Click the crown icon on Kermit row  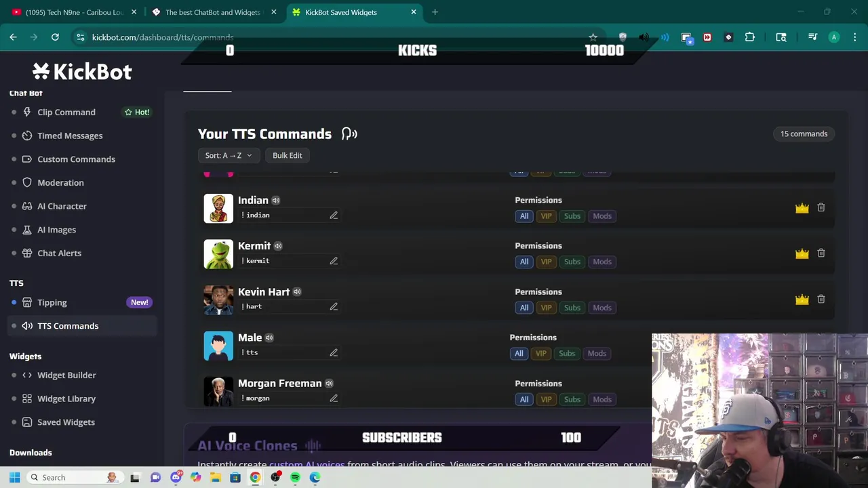coord(802,253)
